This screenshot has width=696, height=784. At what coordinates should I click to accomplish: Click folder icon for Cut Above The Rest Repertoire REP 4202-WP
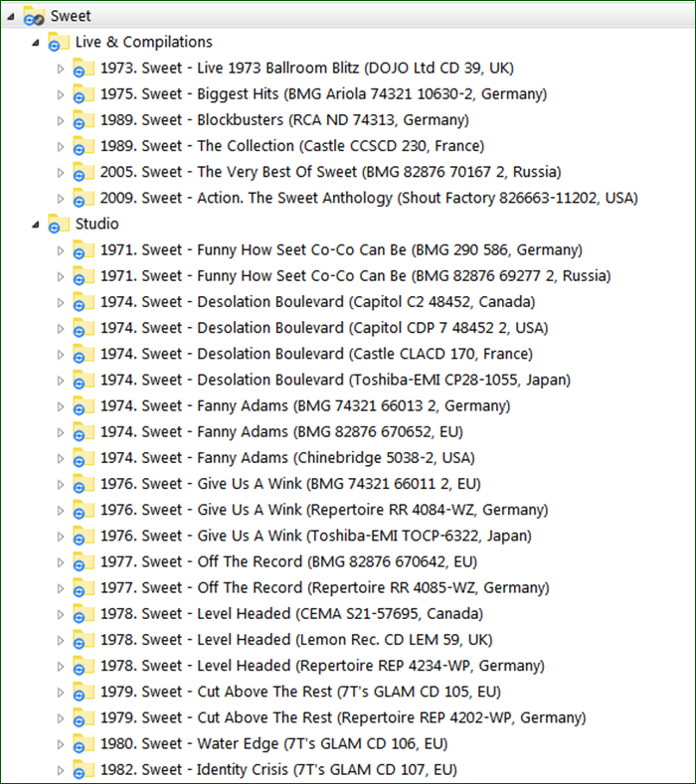[84, 718]
